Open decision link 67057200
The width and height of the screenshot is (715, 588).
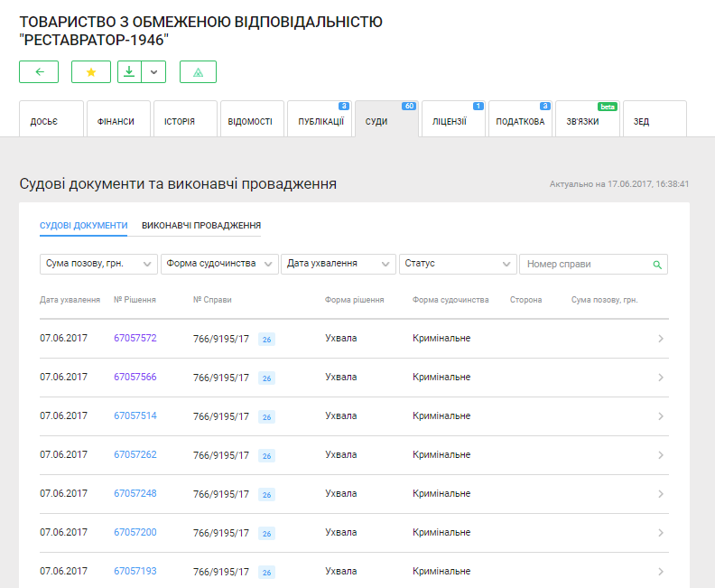click(x=135, y=533)
